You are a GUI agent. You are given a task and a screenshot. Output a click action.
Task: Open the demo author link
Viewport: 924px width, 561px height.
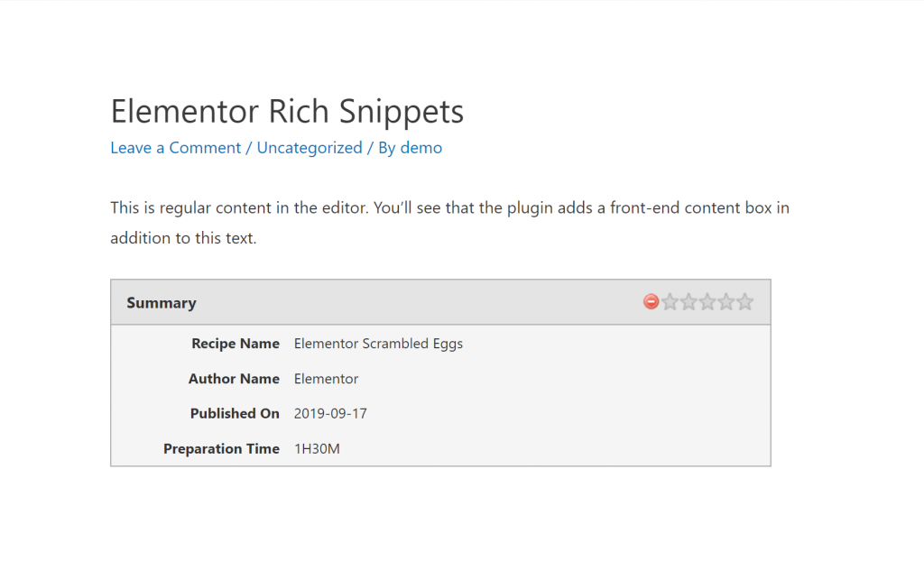[421, 148]
